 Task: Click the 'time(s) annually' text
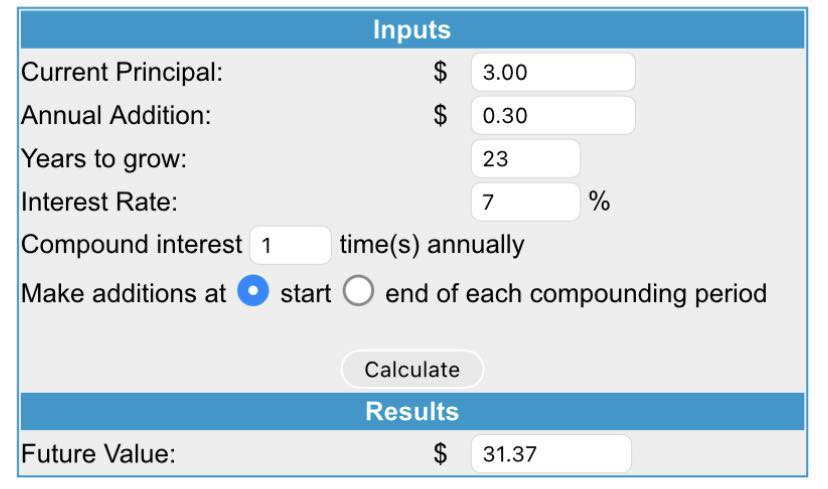[432, 245]
